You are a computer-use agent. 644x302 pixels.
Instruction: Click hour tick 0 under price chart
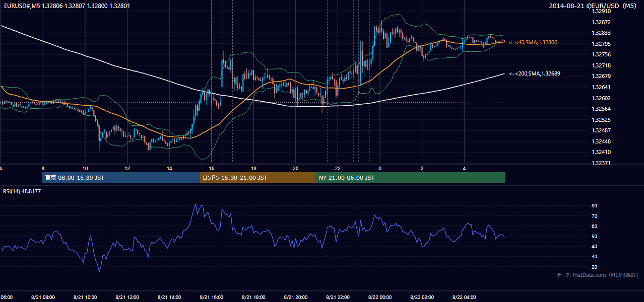pos(380,168)
